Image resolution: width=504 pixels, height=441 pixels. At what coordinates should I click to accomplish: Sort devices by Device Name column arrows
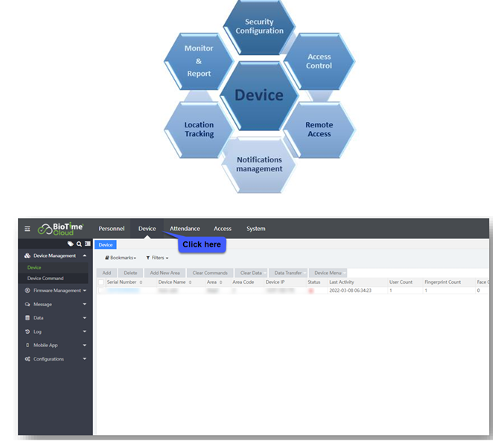click(190, 282)
